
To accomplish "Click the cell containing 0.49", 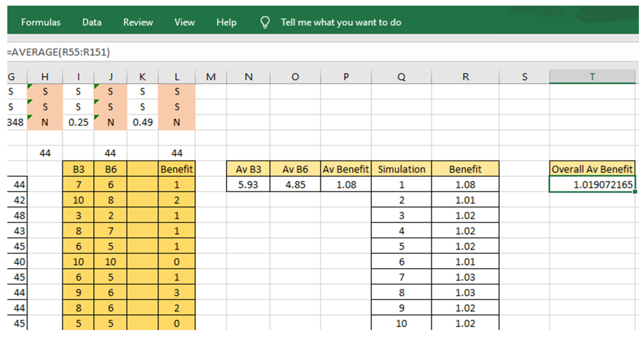I will tap(143, 122).
